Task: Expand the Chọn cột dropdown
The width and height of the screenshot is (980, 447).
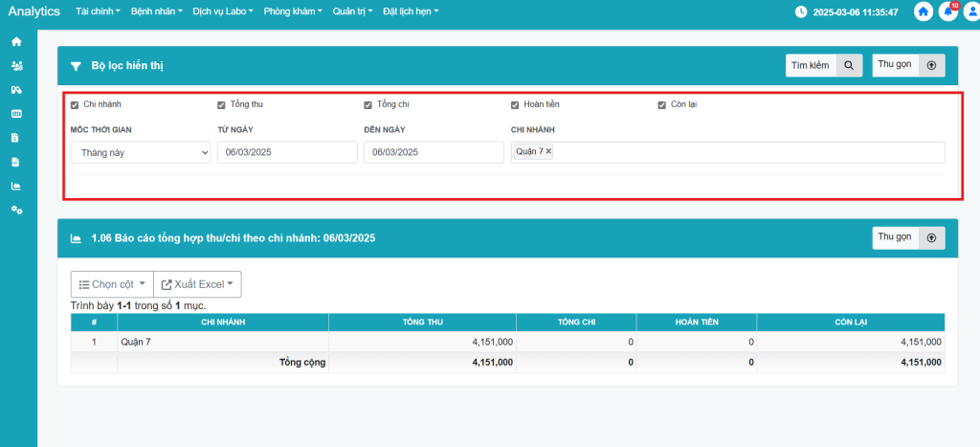Action: (x=112, y=284)
